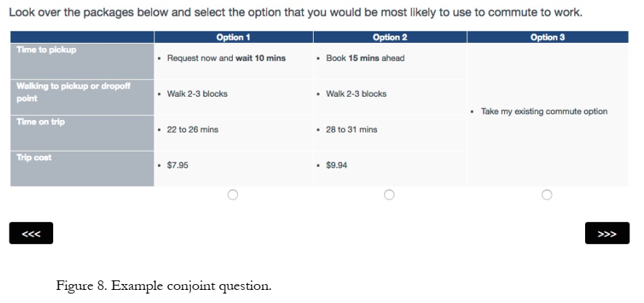Click the Option 2 column header
The height and width of the screenshot is (303, 644).
(x=389, y=37)
